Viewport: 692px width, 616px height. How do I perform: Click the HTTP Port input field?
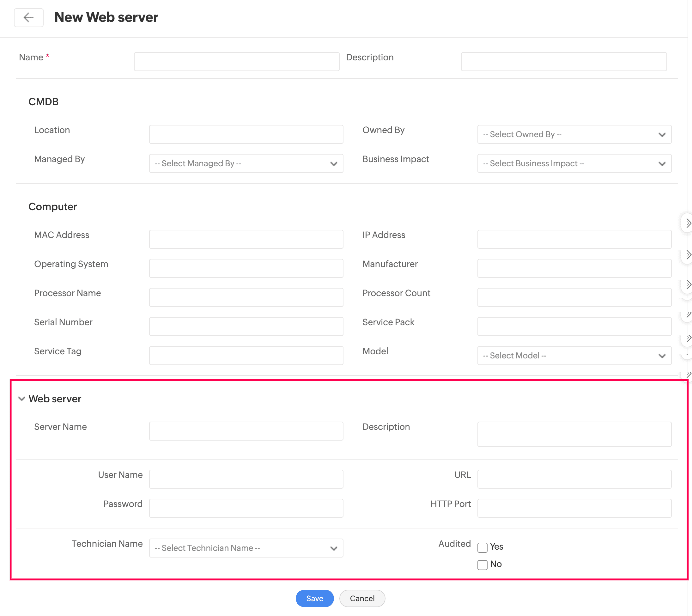click(574, 508)
